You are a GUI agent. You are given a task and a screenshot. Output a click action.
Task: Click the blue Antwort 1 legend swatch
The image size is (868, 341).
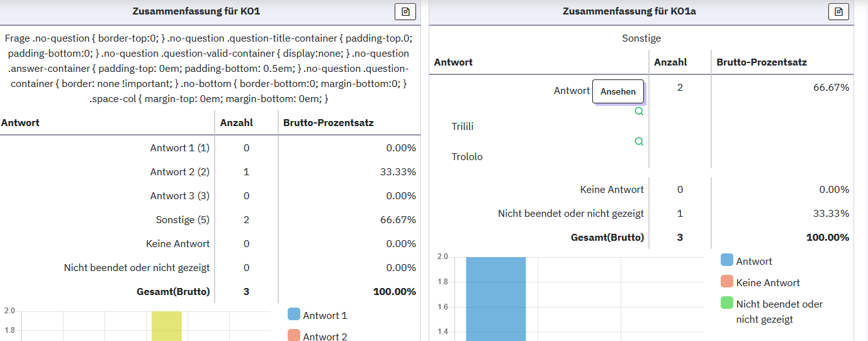point(293,315)
